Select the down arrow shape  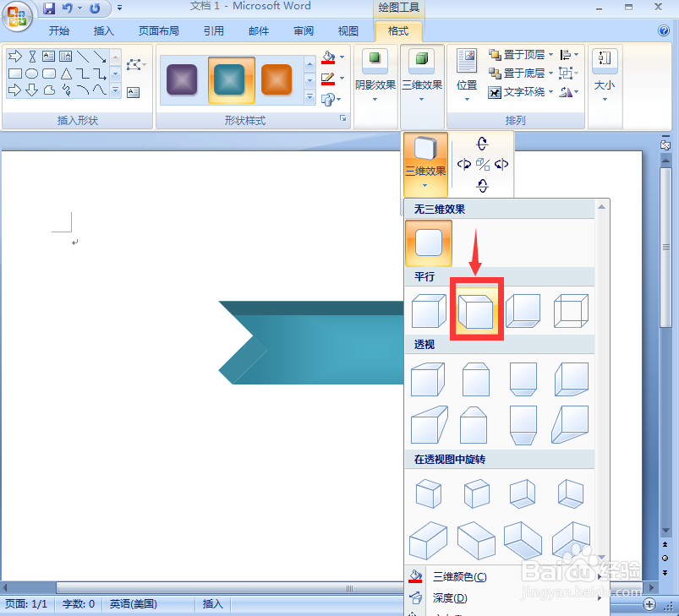pyautogui.click(x=31, y=90)
